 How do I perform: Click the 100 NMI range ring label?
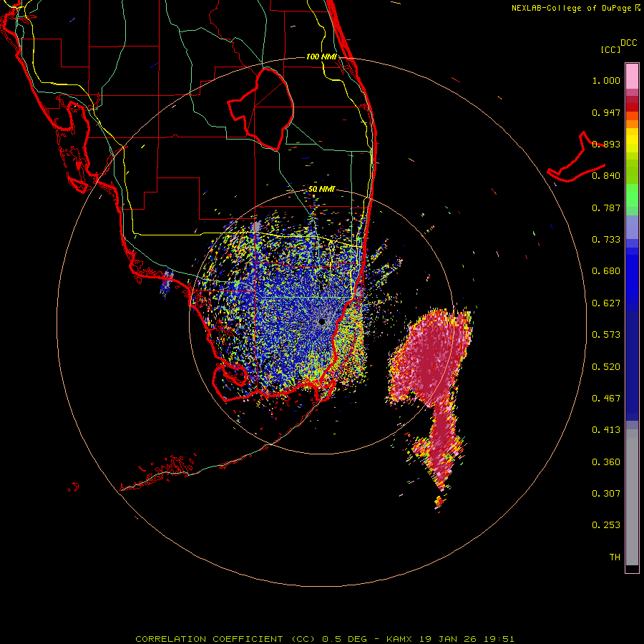click(321, 57)
